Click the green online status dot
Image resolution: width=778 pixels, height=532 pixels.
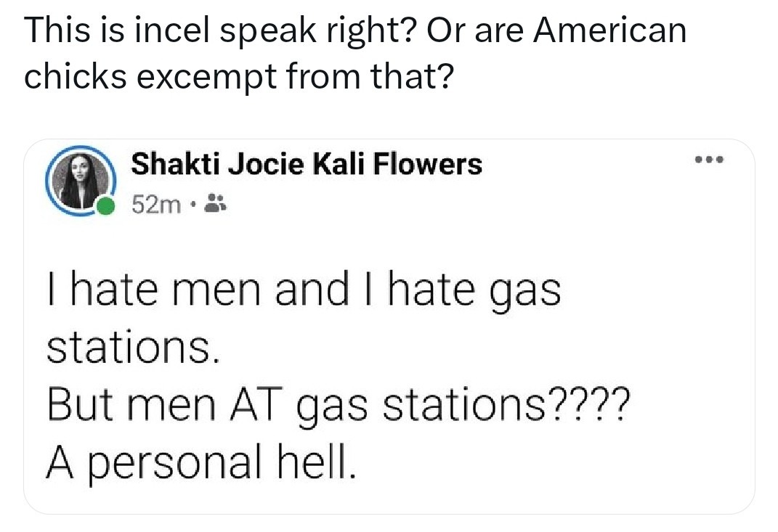point(105,206)
